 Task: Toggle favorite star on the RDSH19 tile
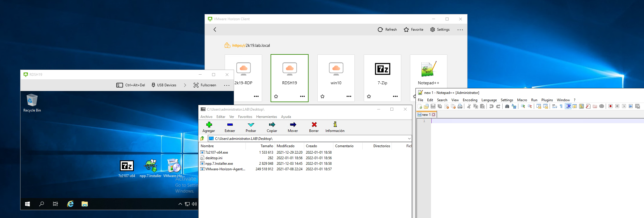point(276,96)
